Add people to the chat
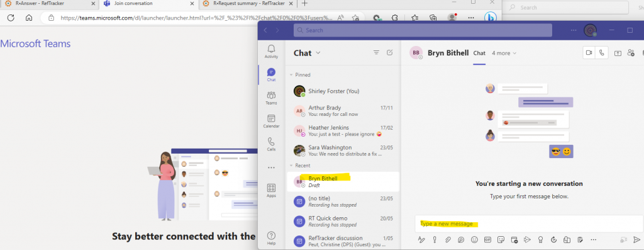Image resolution: width=644 pixels, height=250 pixels. pyautogui.click(x=631, y=53)
